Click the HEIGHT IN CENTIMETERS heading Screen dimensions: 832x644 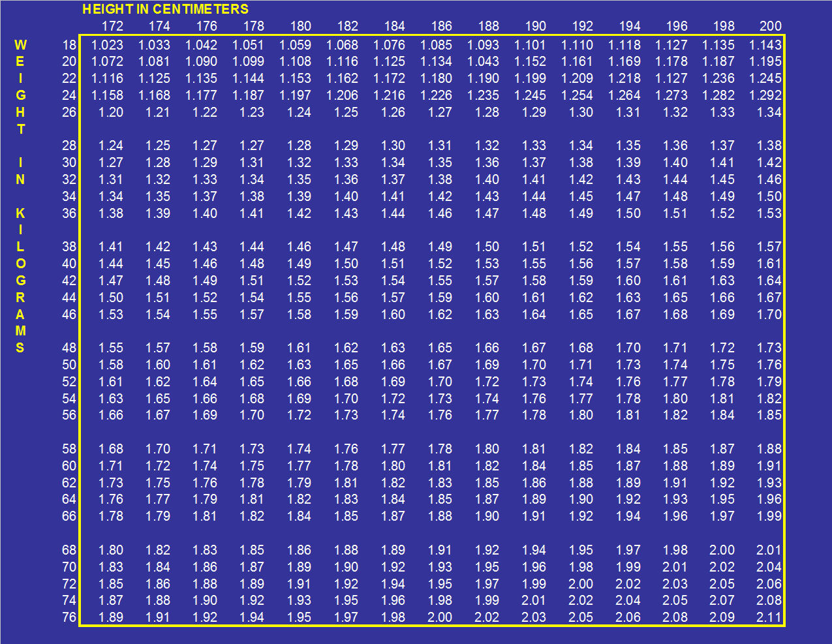(x=165, y=9)
